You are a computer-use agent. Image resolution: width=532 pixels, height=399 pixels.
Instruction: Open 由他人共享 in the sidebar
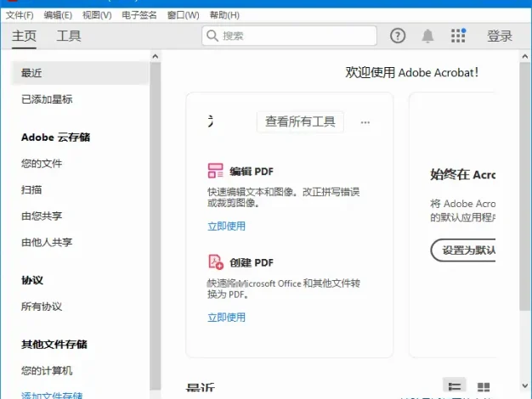pos(47,242)
